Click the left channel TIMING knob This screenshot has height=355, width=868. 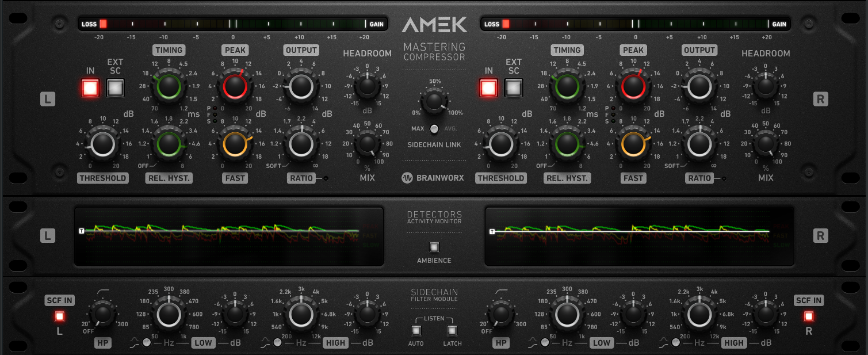tap(169, 87)
